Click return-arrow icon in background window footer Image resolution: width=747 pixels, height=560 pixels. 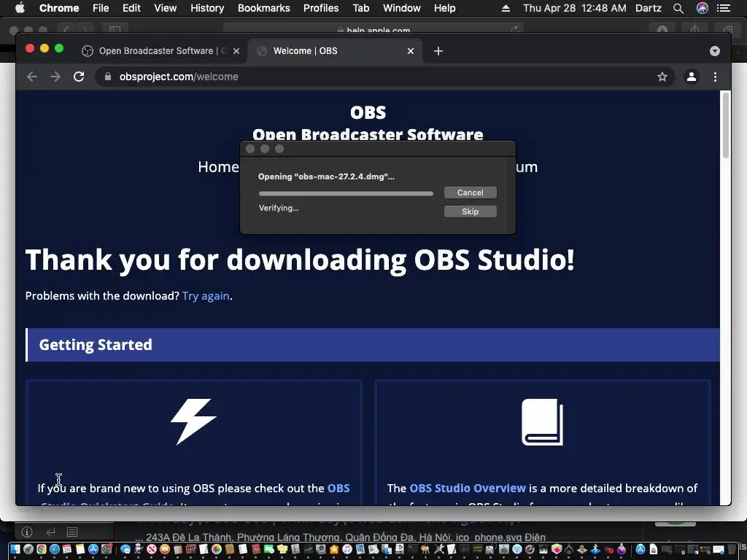(x=50, y=532)
